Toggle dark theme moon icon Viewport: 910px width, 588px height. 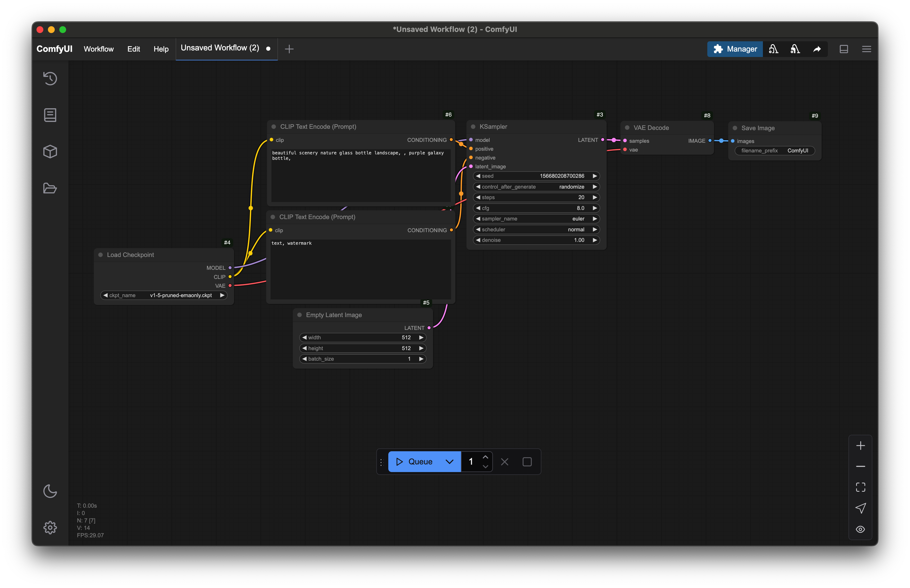tap(50, 491)
